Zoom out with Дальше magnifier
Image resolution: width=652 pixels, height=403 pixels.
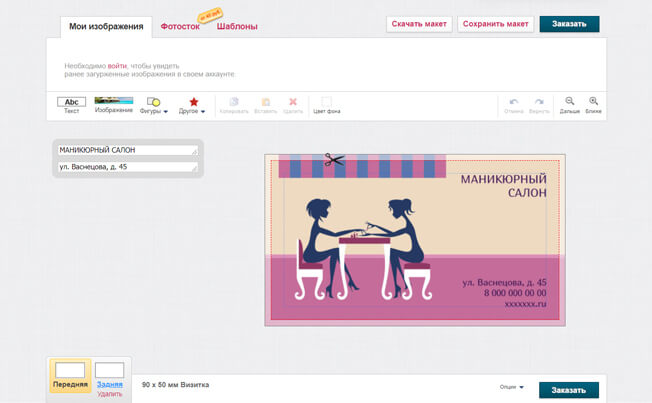point(570,105)
